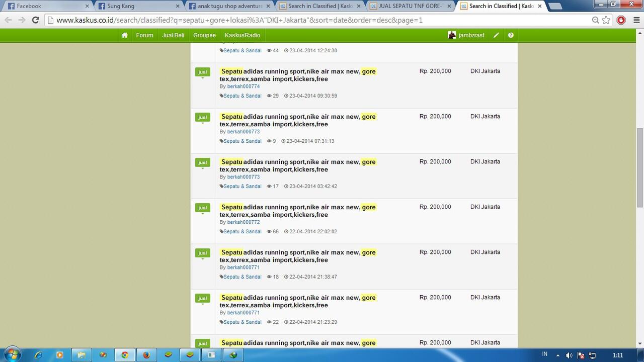
Task: Open jual badge dropdown for 23-04-2014 03:42:42 listing
Action: pos(202,164)
